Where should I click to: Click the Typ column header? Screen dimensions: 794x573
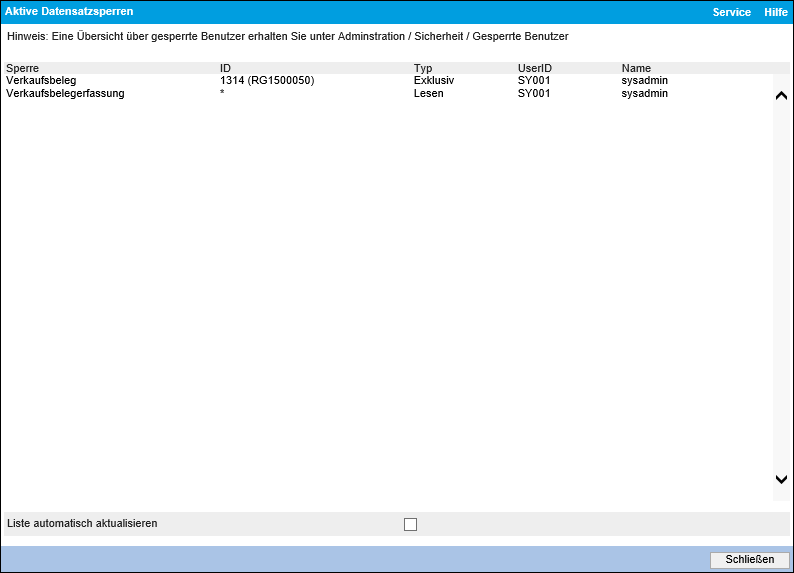click(423, 68)
